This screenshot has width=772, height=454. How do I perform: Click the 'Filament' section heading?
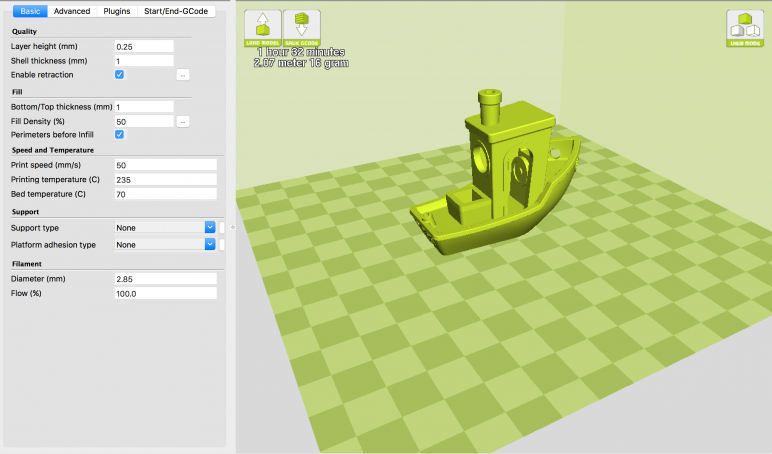coord(27,264)
